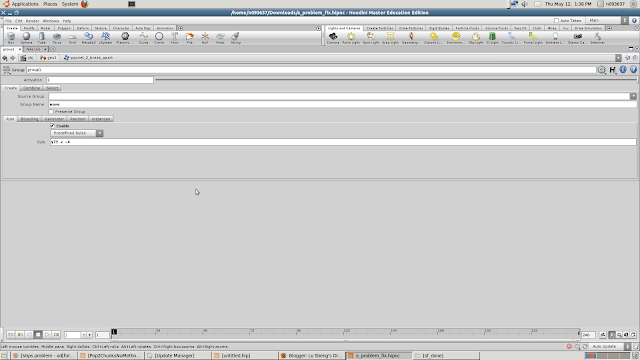Viewport: 640px width, 360px height.
Task: Open the File menu
Action: coord(8,21)
